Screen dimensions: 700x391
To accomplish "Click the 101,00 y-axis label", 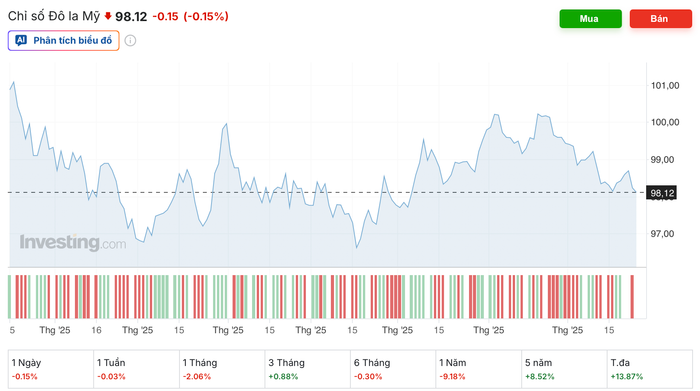I will (665, 85).
